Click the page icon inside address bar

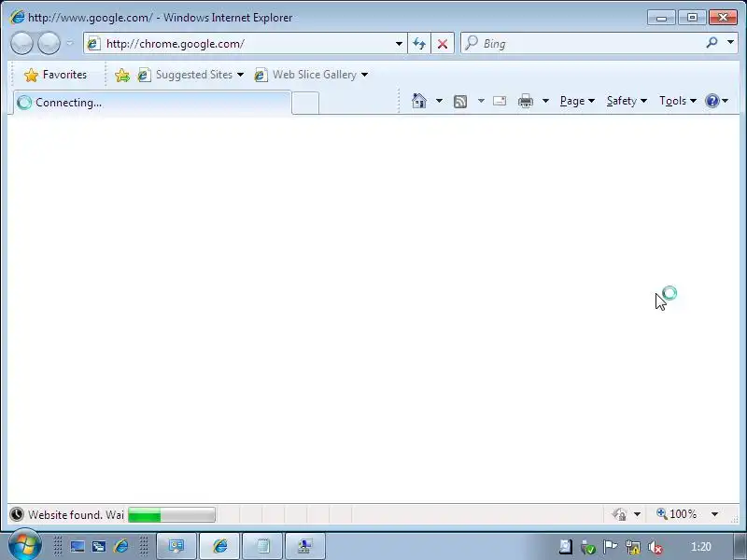coord(94,44)
